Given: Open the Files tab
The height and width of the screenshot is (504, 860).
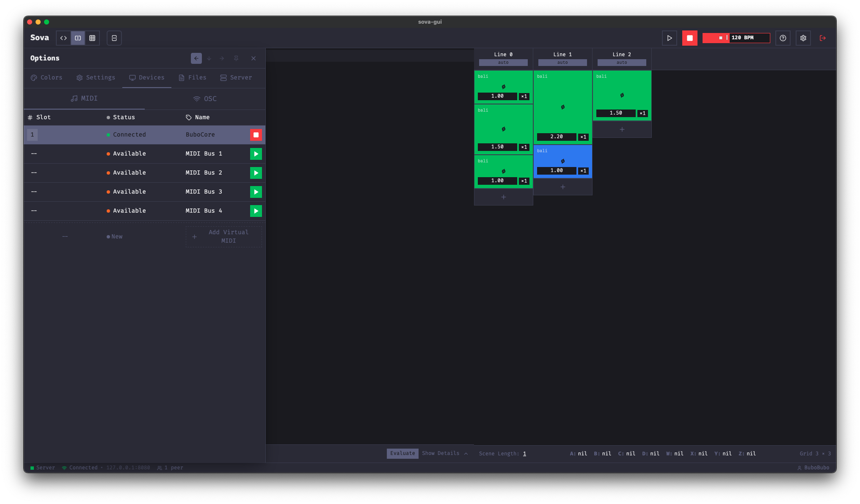Looking at the screenshot, I should (193, 78).
